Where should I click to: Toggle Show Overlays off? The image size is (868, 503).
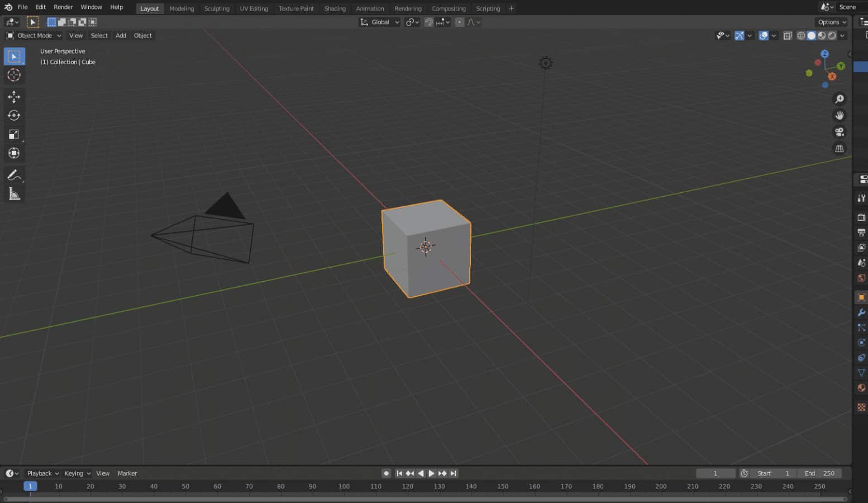(764, 35)
